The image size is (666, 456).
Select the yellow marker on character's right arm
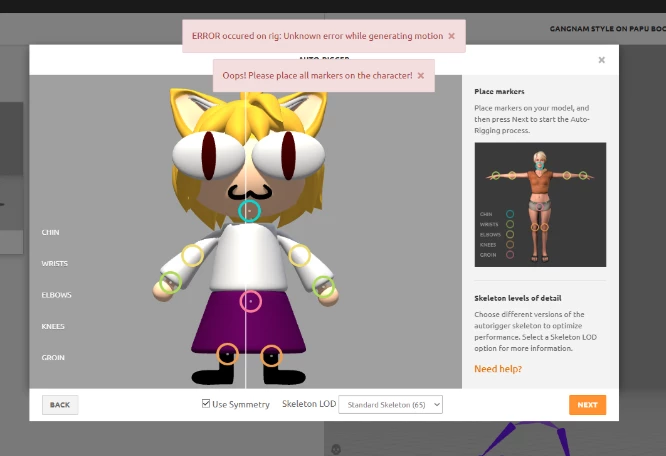tap(299, 256)
